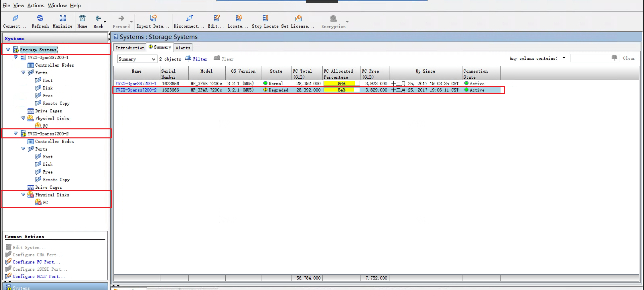Open the Actions menu
The height and width of the screenshot is (290, 644).
35,5
